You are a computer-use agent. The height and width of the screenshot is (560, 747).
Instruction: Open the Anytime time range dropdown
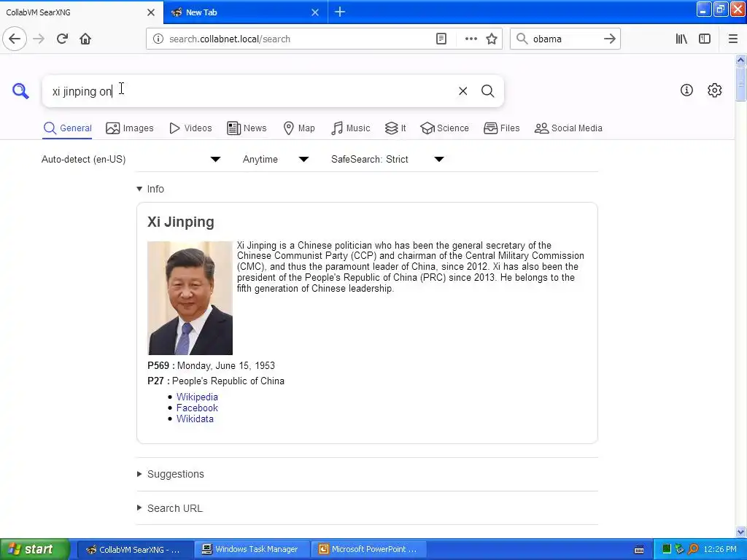(x=276, y=159)
